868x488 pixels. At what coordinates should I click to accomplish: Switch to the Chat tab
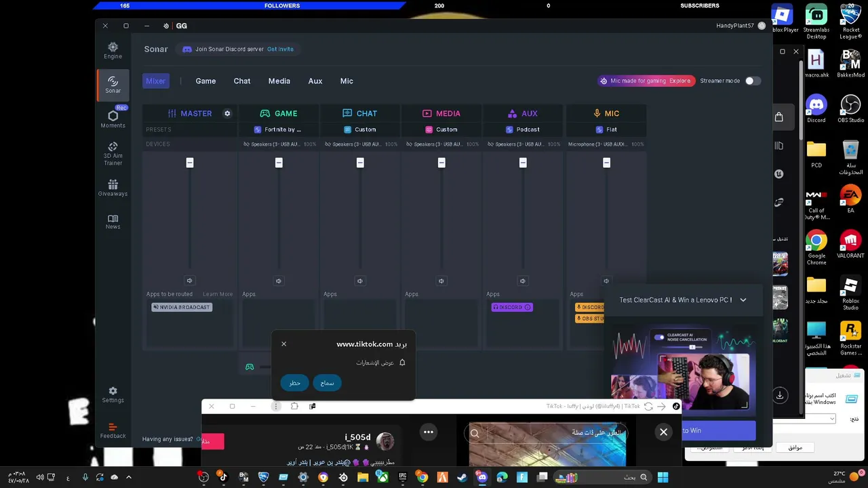click(242, 81)
